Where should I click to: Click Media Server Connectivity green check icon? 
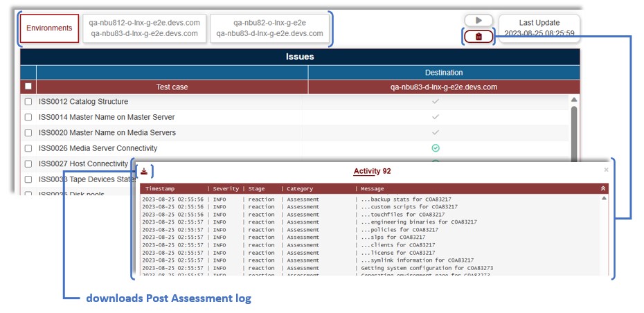(436, 148)
